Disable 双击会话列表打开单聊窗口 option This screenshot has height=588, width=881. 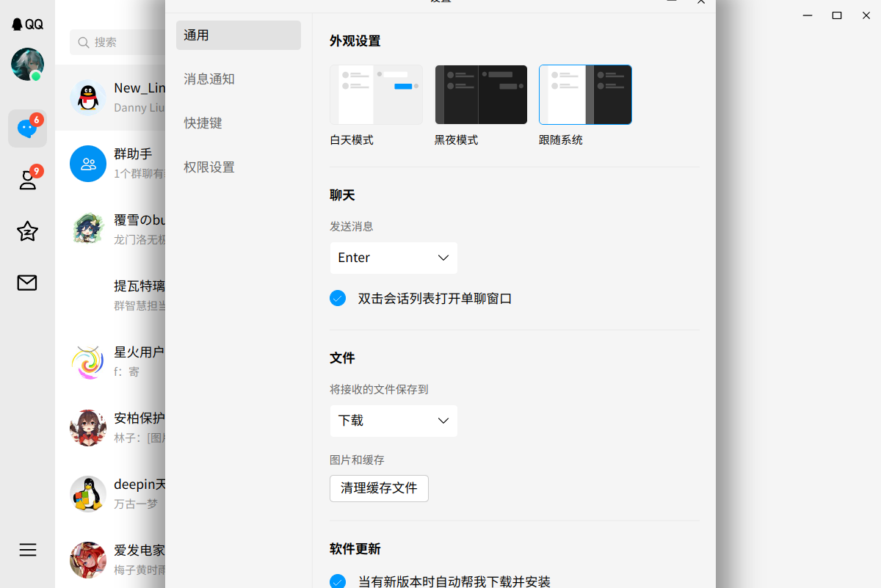[338, 298]
